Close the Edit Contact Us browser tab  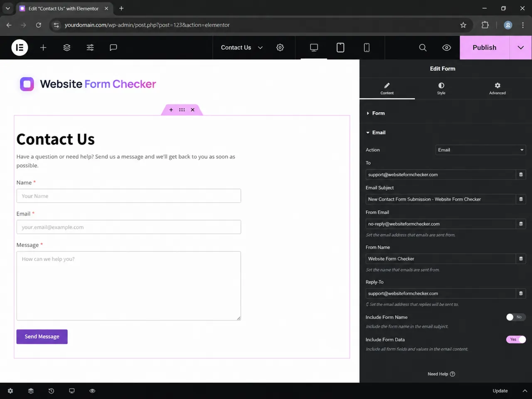coord(106,8)
